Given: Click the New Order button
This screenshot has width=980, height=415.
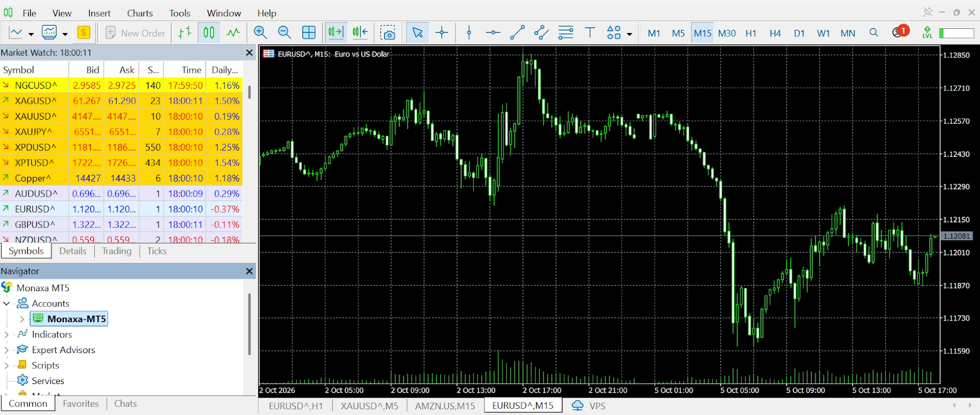Looking at the screenshot, I should (x=136, y=33).
